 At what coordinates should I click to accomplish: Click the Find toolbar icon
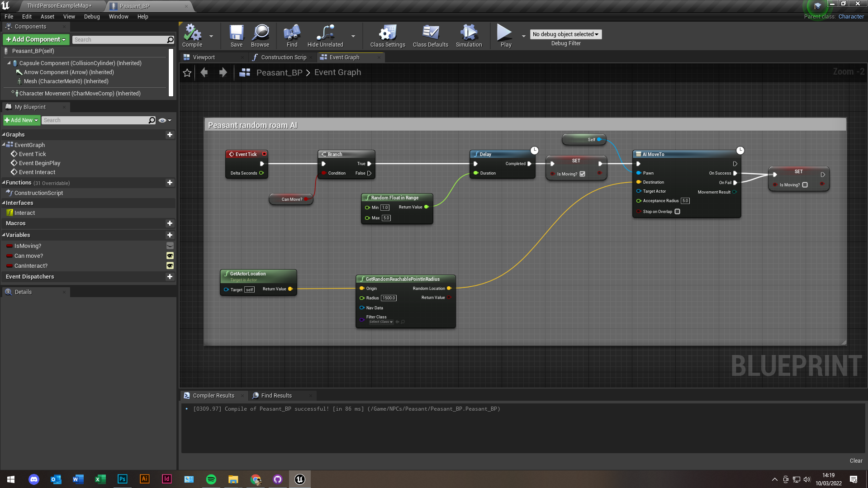click(292, 35)
